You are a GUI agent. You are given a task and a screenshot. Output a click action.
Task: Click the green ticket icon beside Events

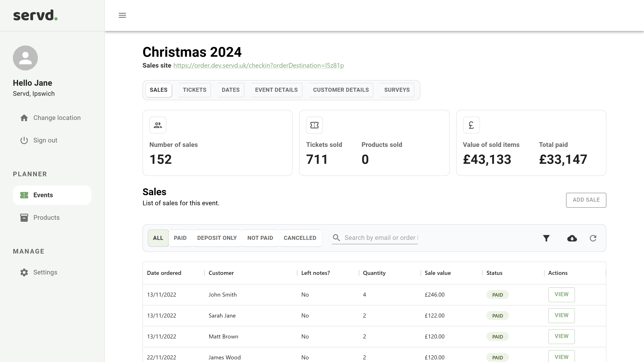click(x=24, y=195)
